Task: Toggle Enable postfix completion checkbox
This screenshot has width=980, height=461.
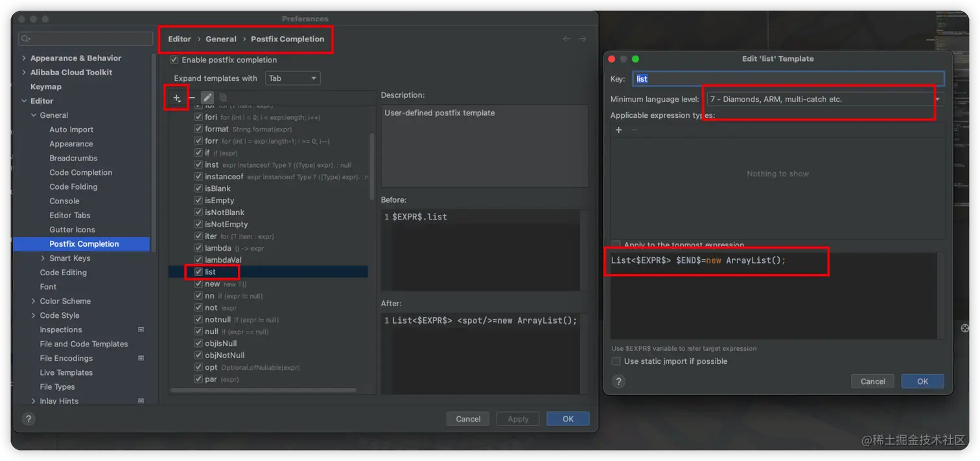Action: [174, 60]
